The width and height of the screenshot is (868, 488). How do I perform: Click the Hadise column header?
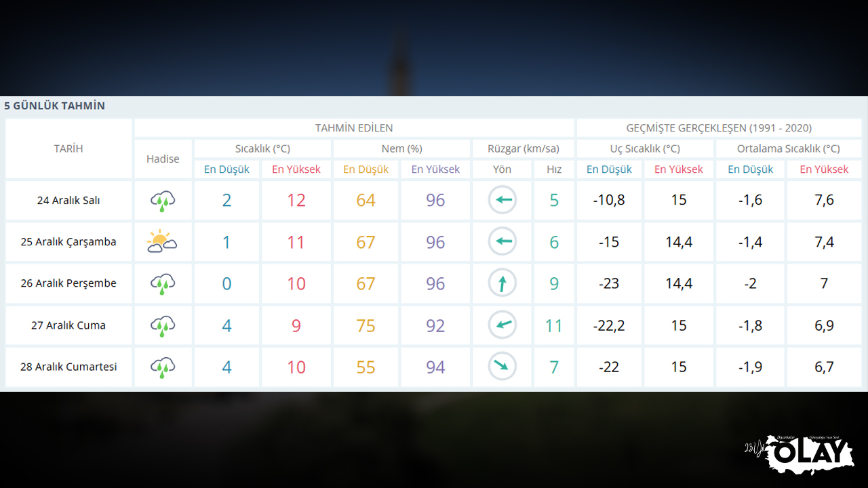pos(163,159)
